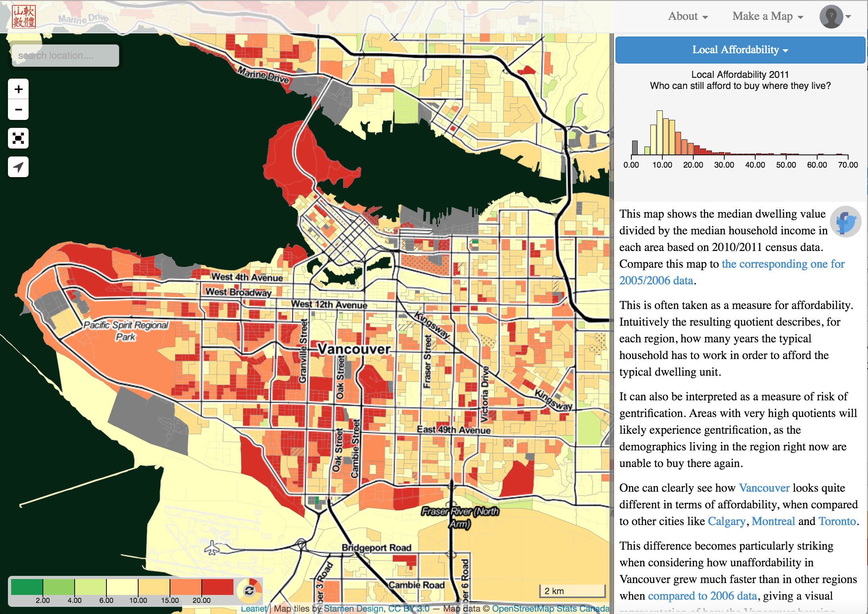Click the Fraser River (North Arm) label
Image resolution: width=868 pixels, height=614 pixels.
click(460, 517)
